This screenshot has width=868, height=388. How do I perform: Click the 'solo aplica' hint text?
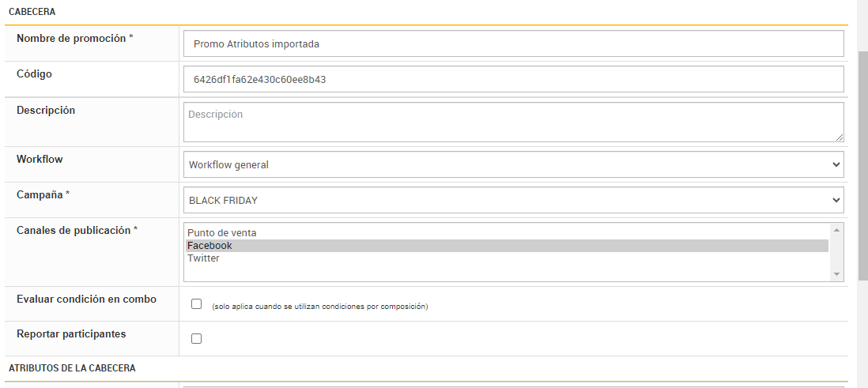click(320, 307)
